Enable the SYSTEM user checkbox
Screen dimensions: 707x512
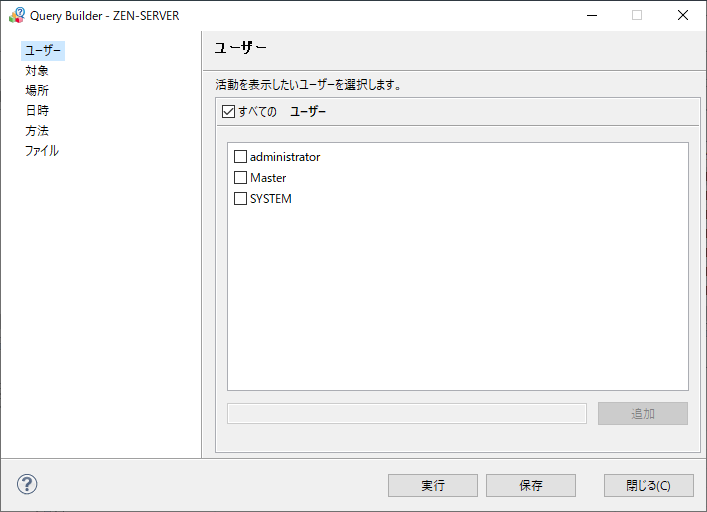pos(240,199)
